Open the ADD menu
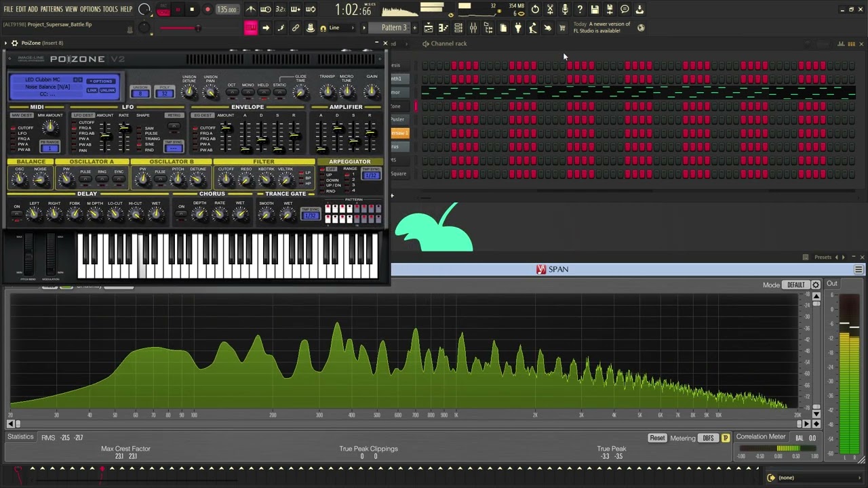Viewport: 868px width, 488px height. point(33,9)
